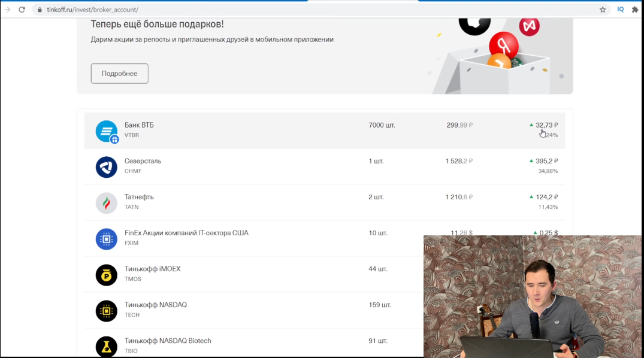The height and width of the screenshot is (358, 644).
Task: Click the FXIM ticker label
Action: 131,242
